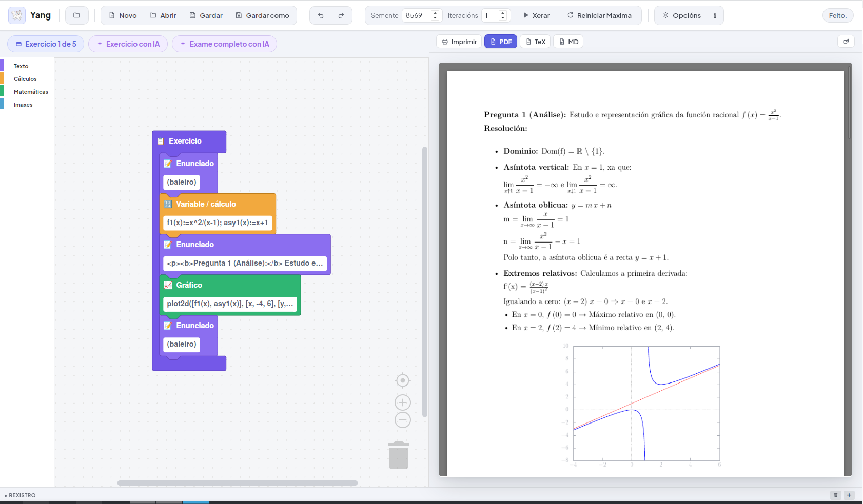Viewport: 863px width, 504px height.
Task: Choose Gardar como to save as
Action: click(262, 15)
